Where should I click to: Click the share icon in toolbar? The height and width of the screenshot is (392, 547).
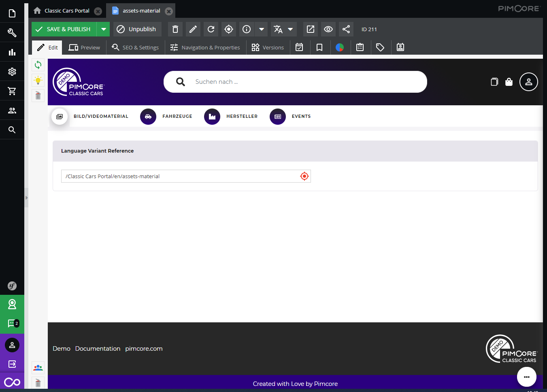(346, 29)
